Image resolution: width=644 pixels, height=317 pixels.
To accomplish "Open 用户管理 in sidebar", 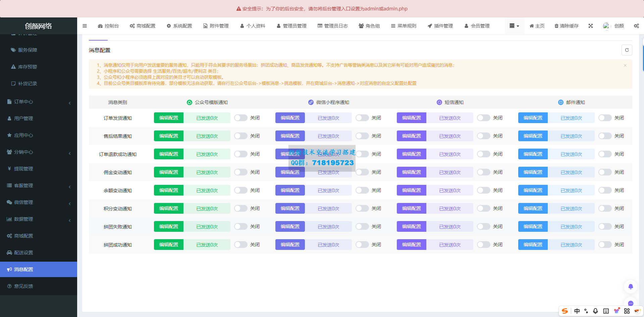I will coord(39,118).
